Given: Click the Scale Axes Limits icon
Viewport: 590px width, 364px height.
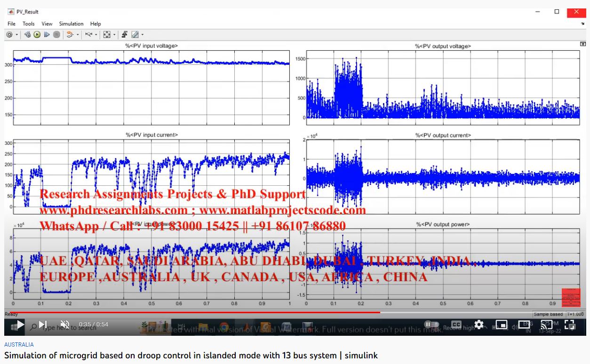Looking at the screenshot, I should [107, 34].
